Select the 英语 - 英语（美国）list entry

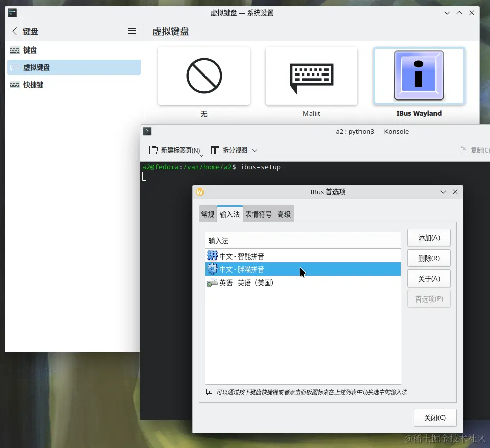[x=255, y=283]
